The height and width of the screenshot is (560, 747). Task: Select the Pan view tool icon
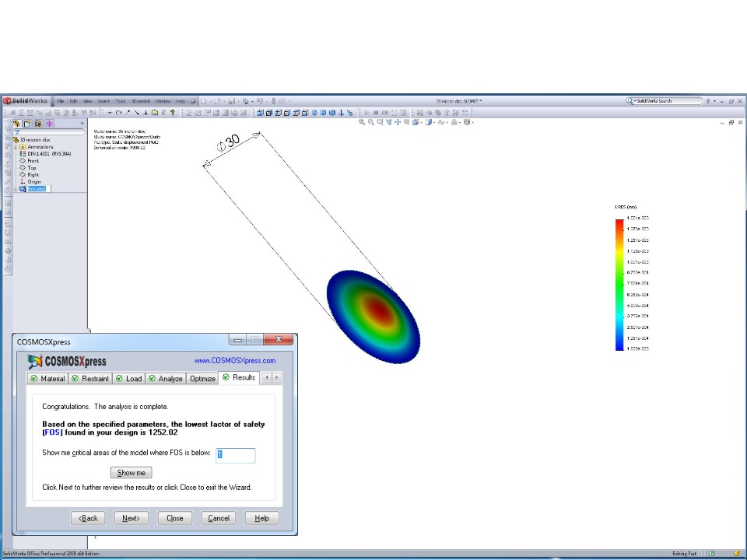pyautogui.click(x=398, y=122)
